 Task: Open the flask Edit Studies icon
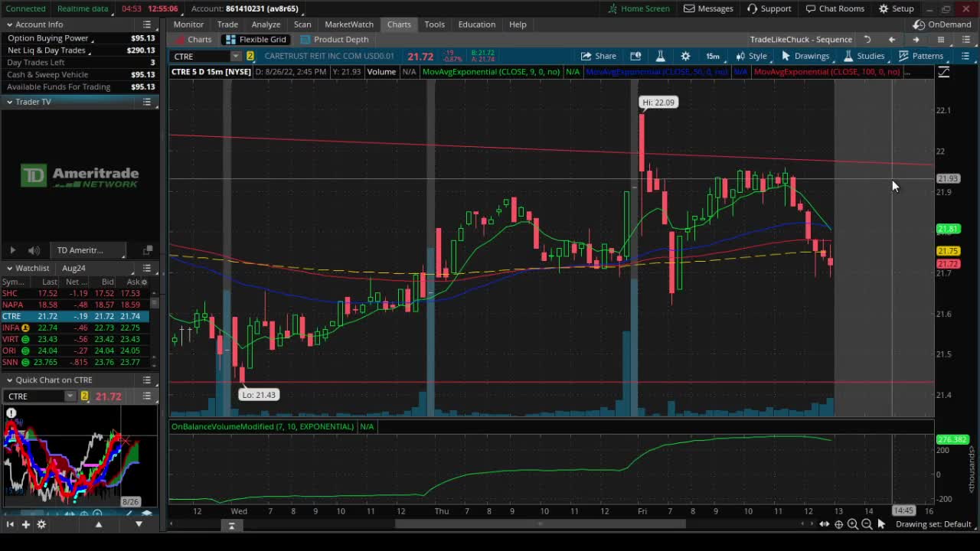660,56
